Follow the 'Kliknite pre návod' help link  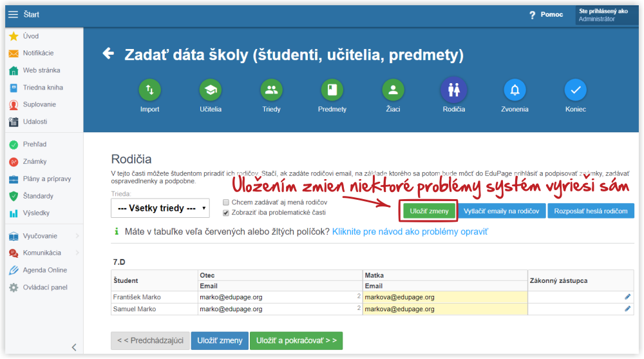(x=418, y=231)
